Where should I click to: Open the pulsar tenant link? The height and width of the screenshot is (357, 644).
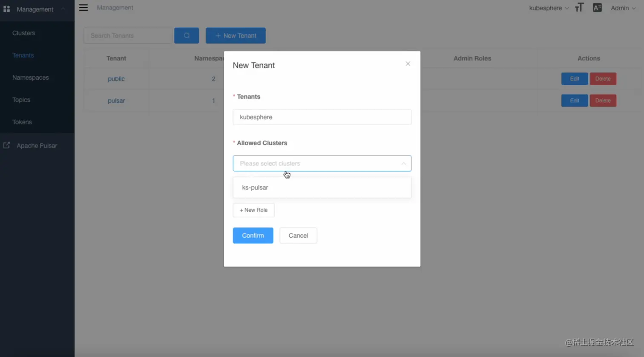116,101
